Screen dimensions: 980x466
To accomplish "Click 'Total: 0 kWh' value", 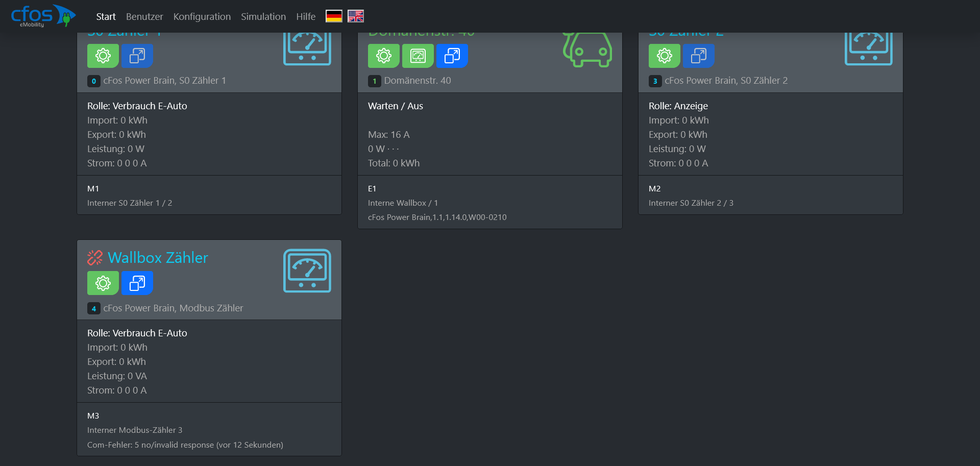I will click(394, 163).
